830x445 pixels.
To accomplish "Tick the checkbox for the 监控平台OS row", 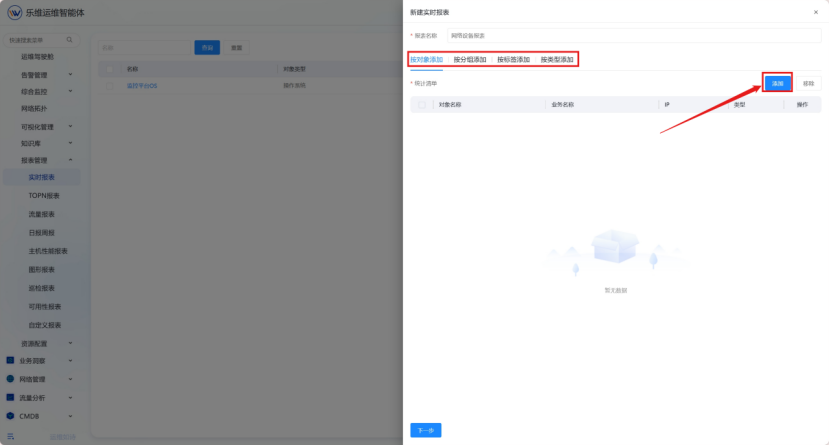I will pyautogui.click(x=110, y=86).
